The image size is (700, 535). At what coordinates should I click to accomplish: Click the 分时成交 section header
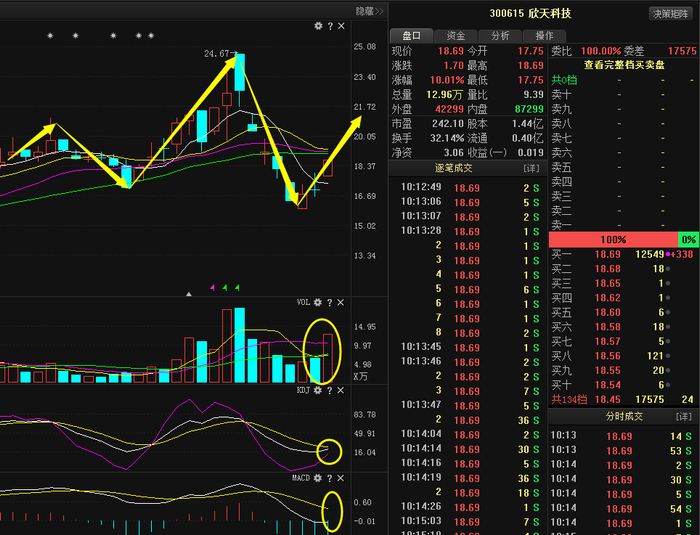coord(624,417)
